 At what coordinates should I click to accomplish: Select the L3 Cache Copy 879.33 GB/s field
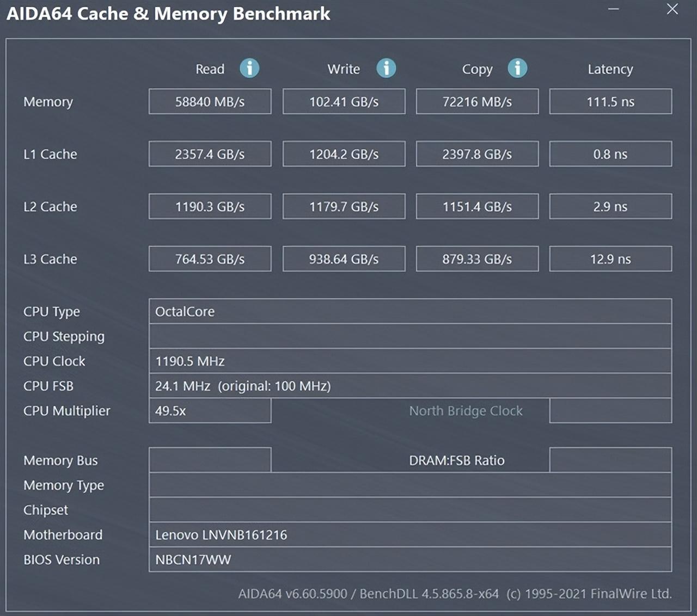coord(477,259)
